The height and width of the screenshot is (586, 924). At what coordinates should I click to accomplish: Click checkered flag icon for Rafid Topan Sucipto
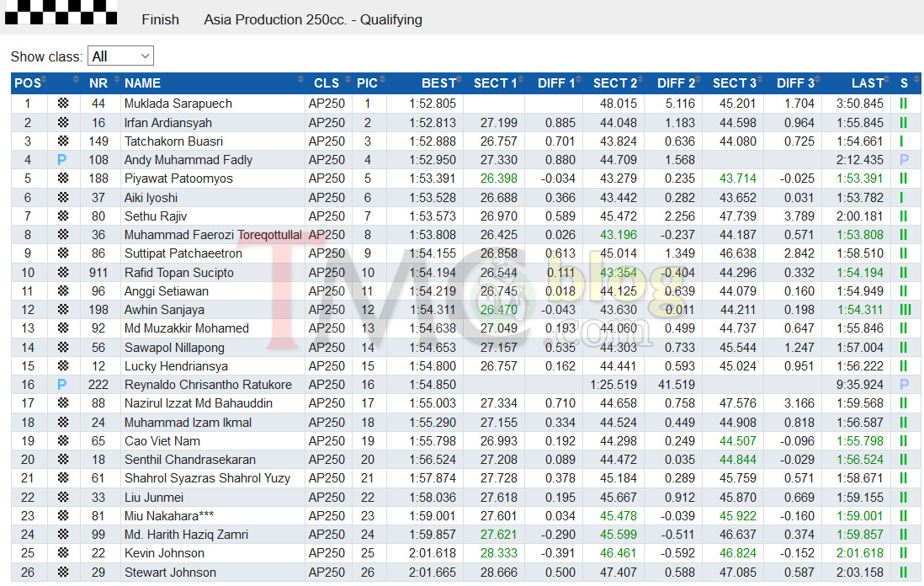pyautogui.click(x=63, y=272)
